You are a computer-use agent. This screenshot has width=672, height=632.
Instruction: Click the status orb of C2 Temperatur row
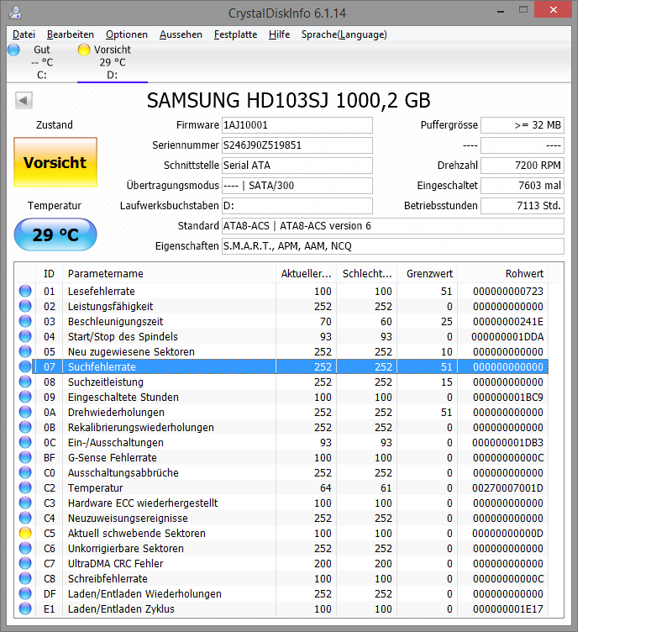point(25,487)
